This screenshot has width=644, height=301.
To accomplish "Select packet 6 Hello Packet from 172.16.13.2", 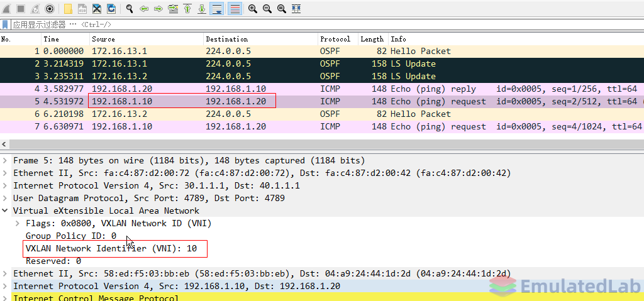I will pos(322,114).
